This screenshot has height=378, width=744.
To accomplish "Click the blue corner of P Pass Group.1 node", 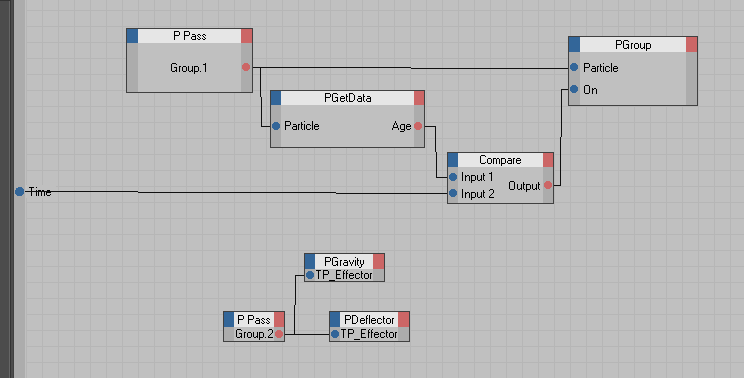I will [x=132, y=36].
